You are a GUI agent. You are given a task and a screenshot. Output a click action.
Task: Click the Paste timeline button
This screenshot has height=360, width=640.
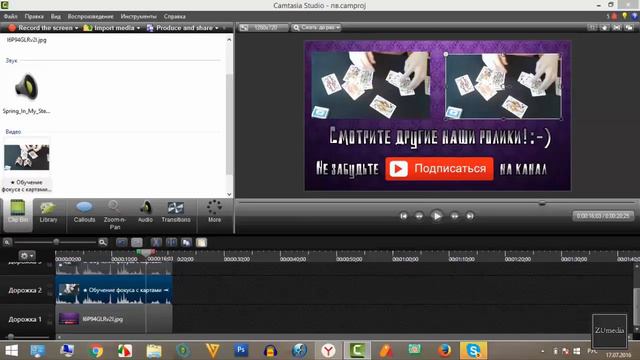(202, 242)
